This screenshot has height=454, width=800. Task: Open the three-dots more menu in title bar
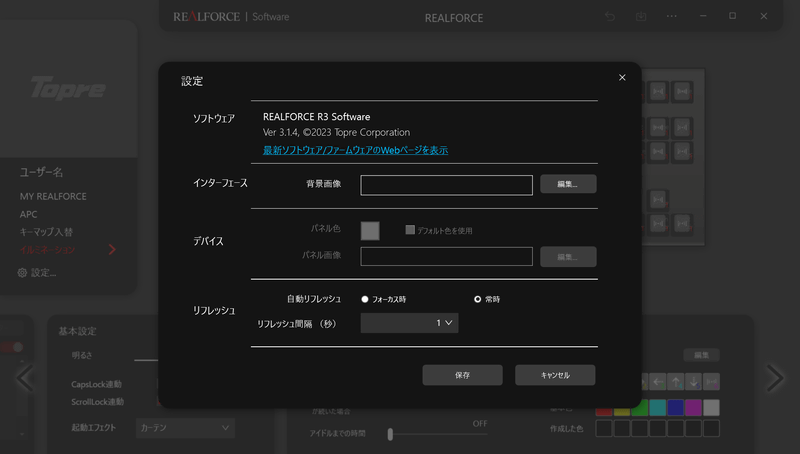click(x=671, y=16)
